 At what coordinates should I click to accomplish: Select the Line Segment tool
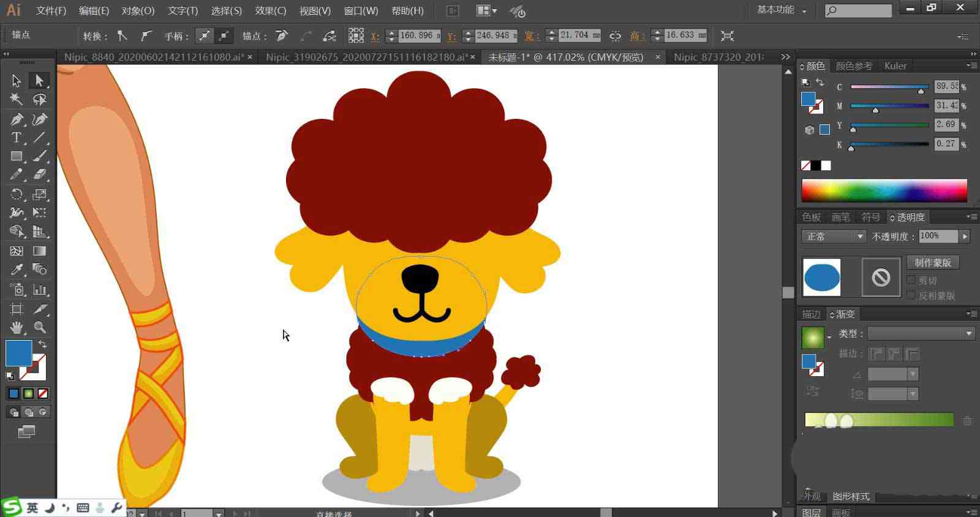click(x=40, y=138)
